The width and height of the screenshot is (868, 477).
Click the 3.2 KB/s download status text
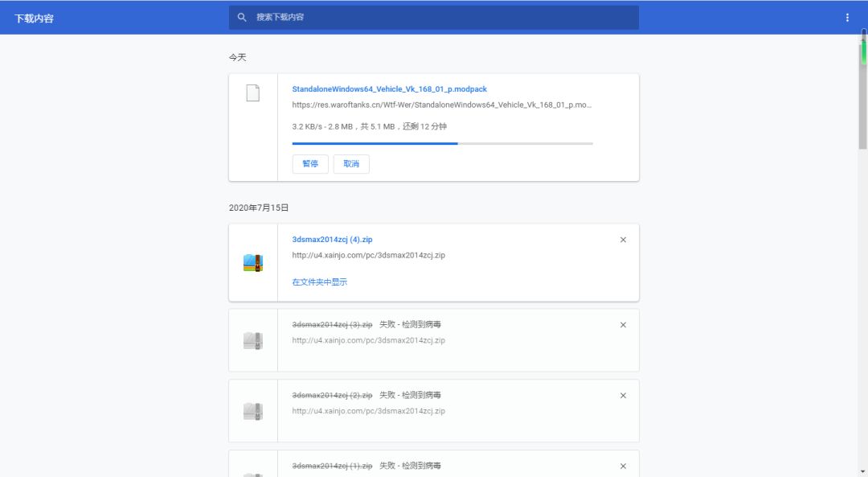369,126
